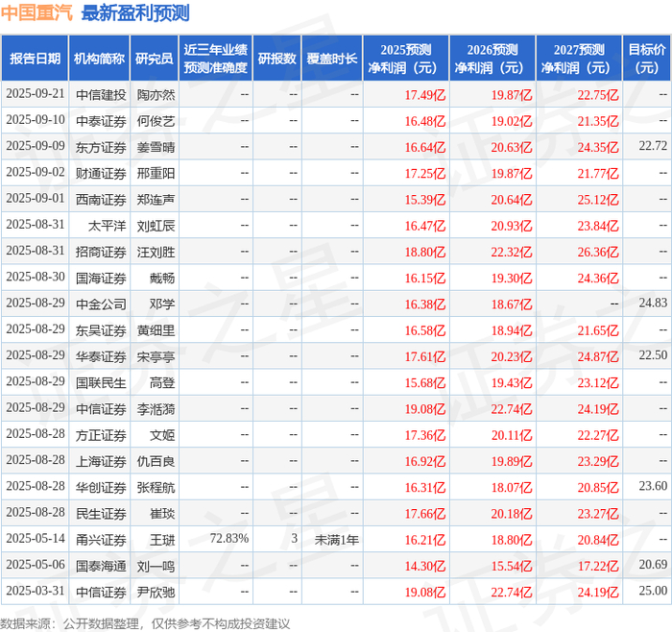The width and height of the screenshot is (672, 632).
Task: Click the 华创证券 institution cell
Action: click(101, 488)
